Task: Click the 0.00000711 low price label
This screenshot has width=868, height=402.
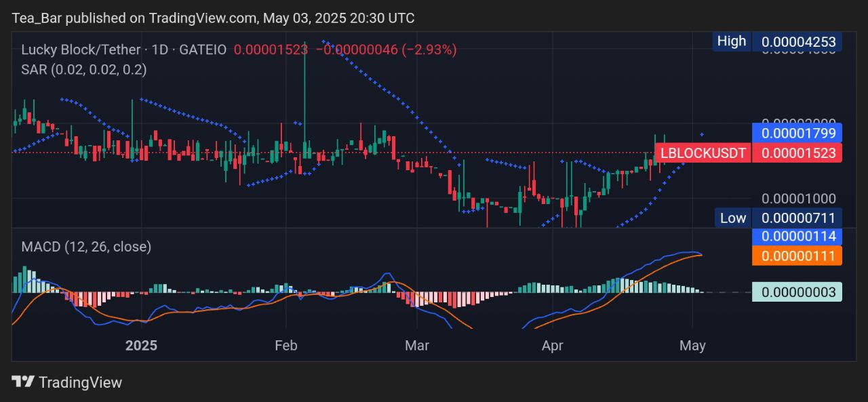Action: 798,218
